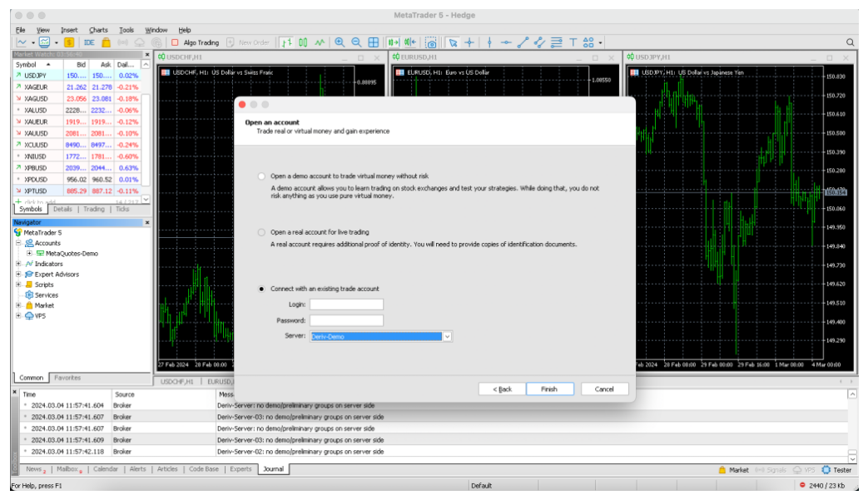Open the Charts menu
868x500 pixels.
pyautogui.click(x=98, y=30)
